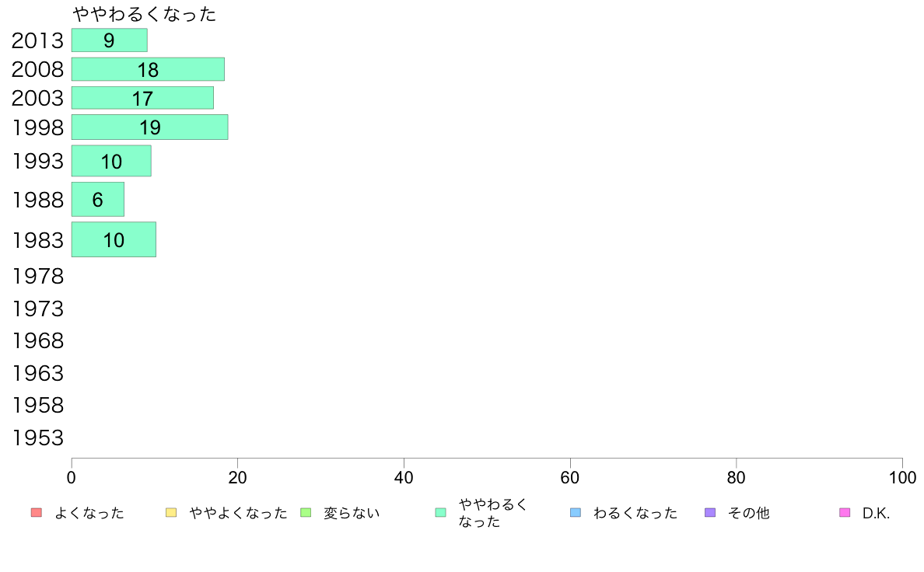
Task: Click the 100 tick label on axis
Action: [x=902, y=478]
